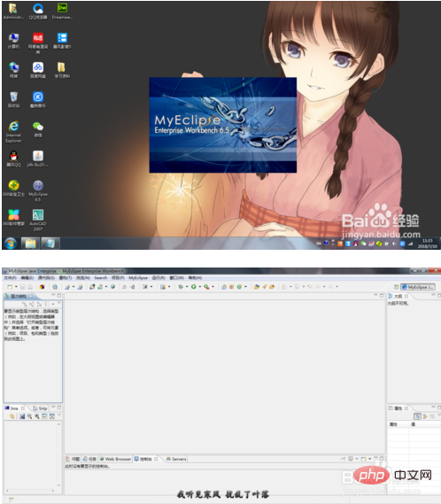441x504 pixels.
Task: Expand the External Tools dropdown arrow
Action: (213, 287)
